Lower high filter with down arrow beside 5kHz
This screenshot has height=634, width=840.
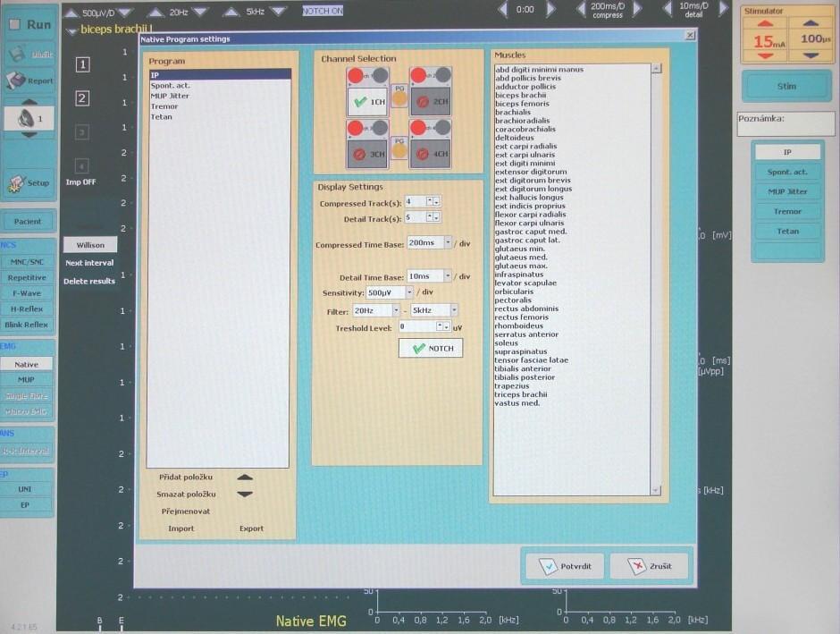pos(279,12)
